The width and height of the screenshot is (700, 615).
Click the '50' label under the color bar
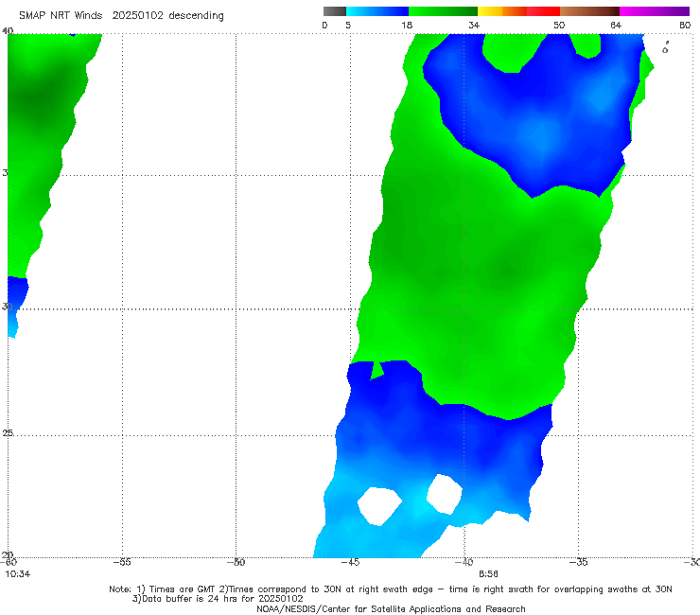(x=559, y=26)
